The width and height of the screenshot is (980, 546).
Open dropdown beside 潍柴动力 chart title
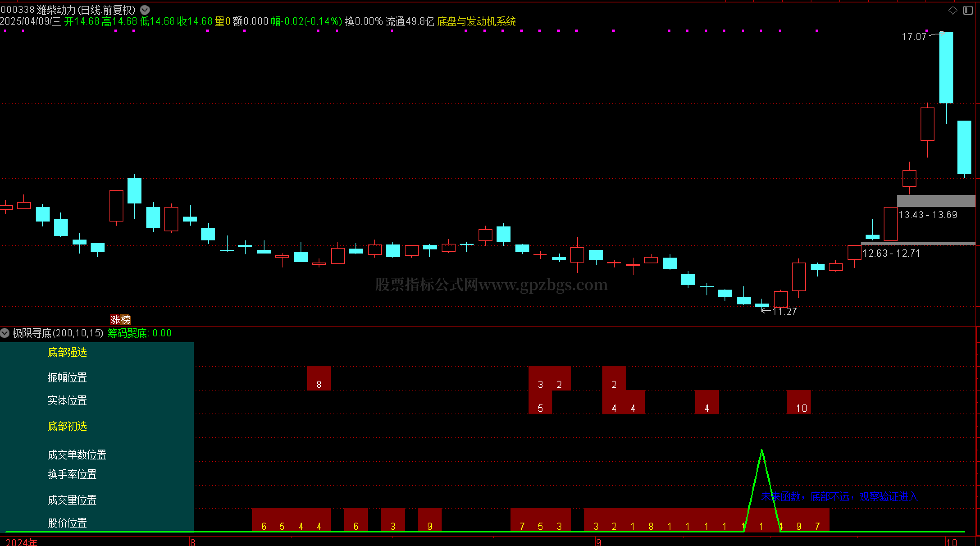click(x=145, y=9)
